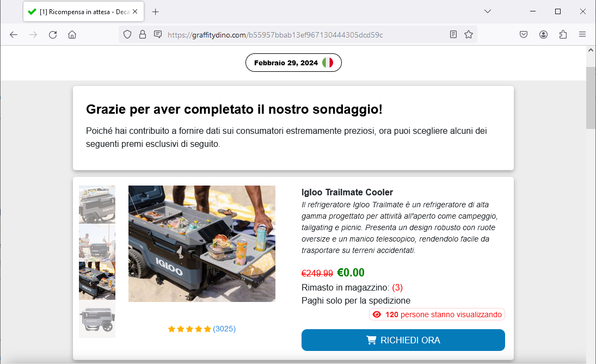This screenshot has height=364, width=596.
Task: Expand the list all tabs chevron
Action: tap(488, 11)
